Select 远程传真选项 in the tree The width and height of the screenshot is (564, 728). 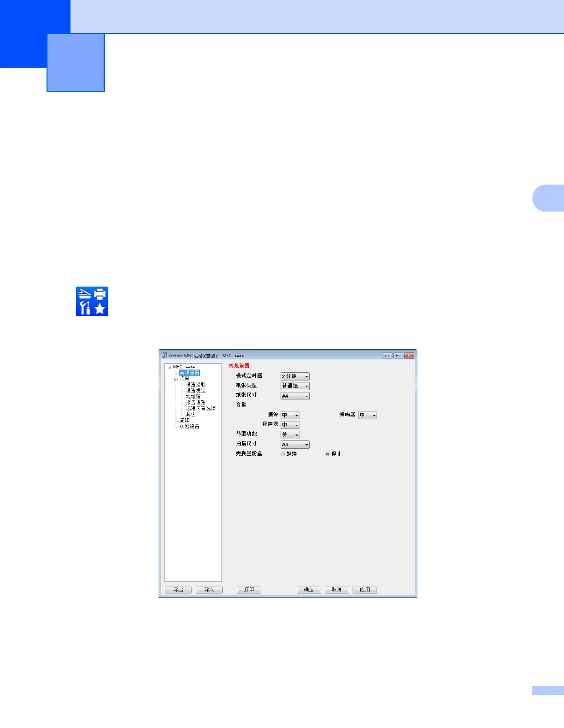tap(200, 408)
